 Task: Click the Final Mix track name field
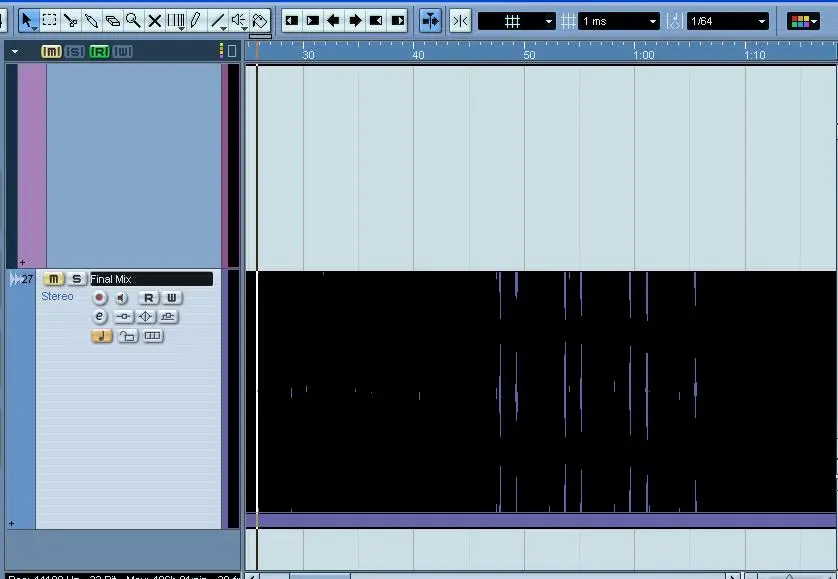pyautogui.click(x=151, y=279)
